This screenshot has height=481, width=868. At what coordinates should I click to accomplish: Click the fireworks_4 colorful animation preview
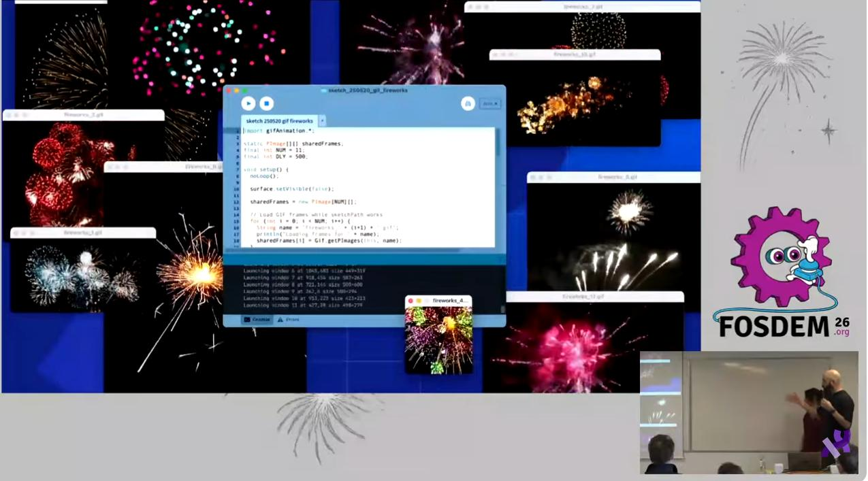point(438,339)
